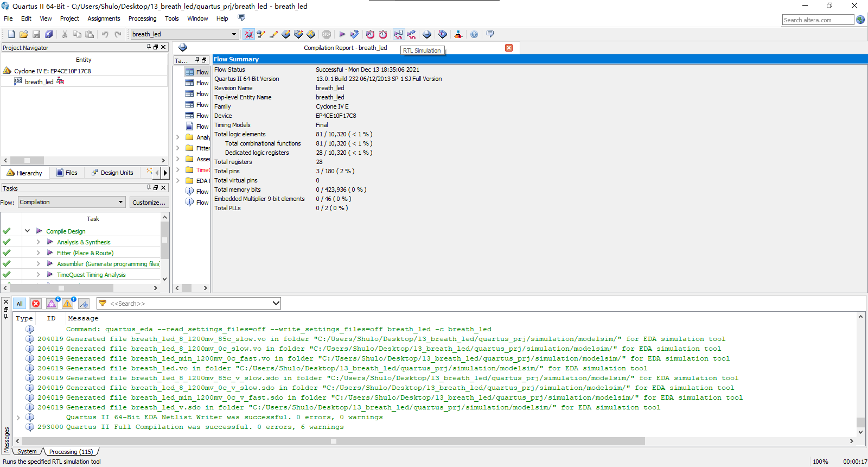
Task: Run the RTL Simulation toolbar icon
Action: pos(399,34)
